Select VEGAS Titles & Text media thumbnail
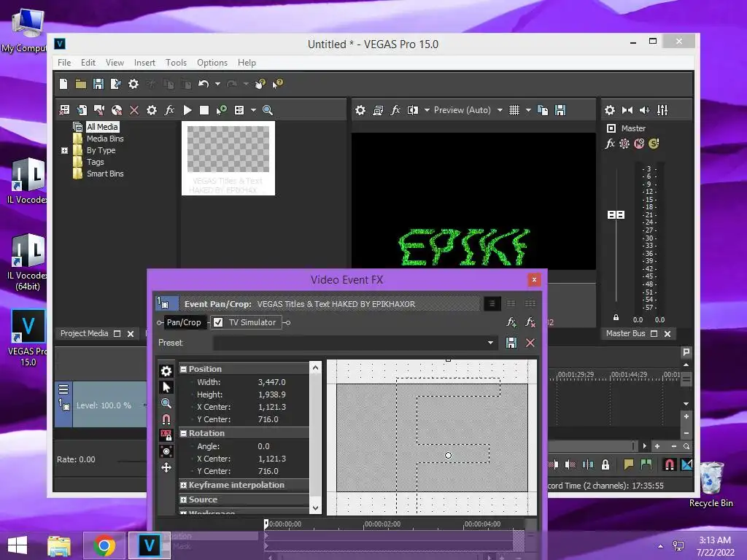Image resolution: width=747 pixels, height=560 pixels. coord(228,158)
